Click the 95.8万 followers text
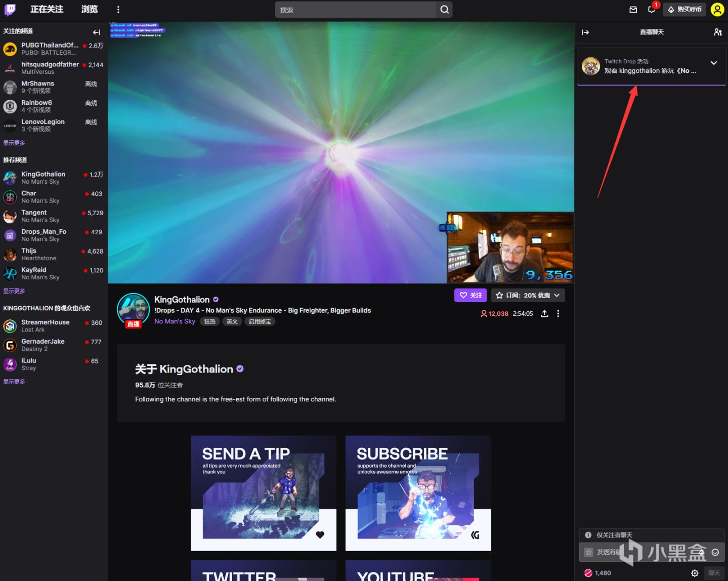728x581 pixels. (x=159, y=385)
